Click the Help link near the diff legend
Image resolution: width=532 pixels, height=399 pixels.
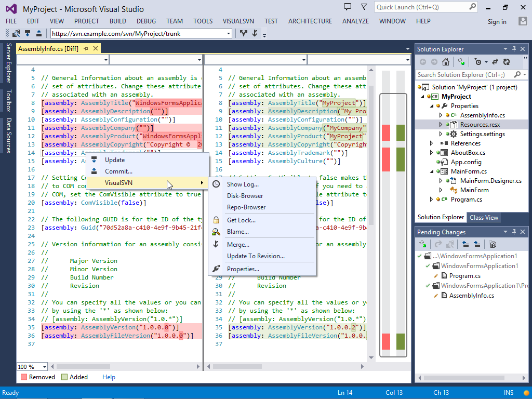pyautogui.click(x=109, y=377)
